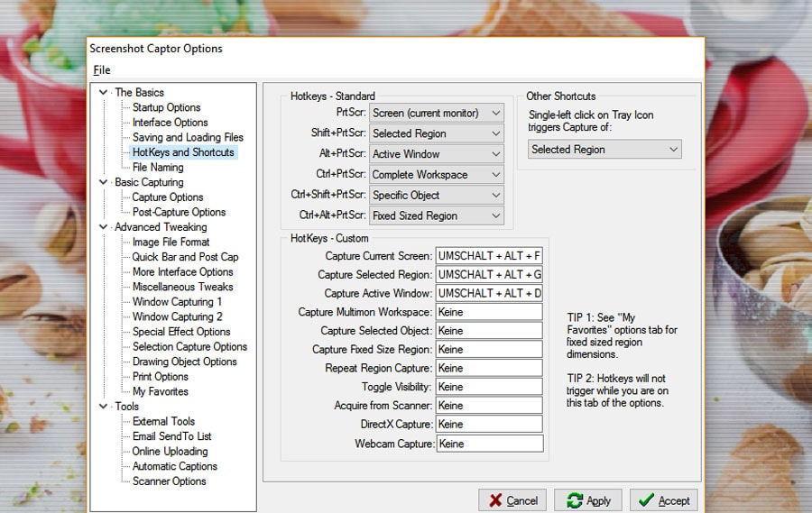Screen dimensions: 812x513
Task: Open Quick Bar and Post Cap
Action: click(x=185, y=257)
